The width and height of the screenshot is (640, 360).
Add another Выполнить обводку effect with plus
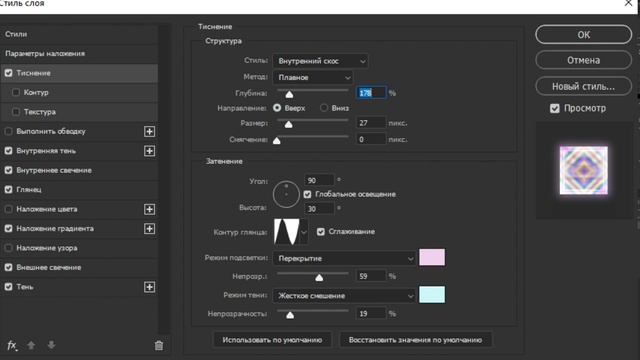(x=149, y=131)
